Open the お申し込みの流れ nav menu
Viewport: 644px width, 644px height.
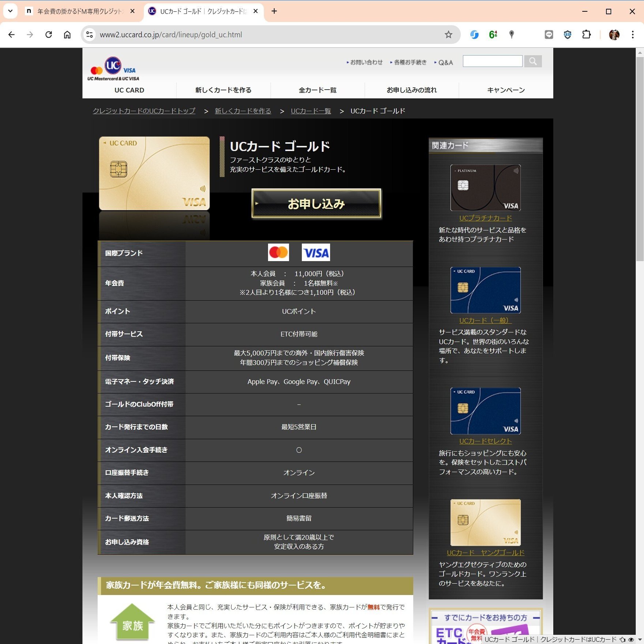(412, 90)
